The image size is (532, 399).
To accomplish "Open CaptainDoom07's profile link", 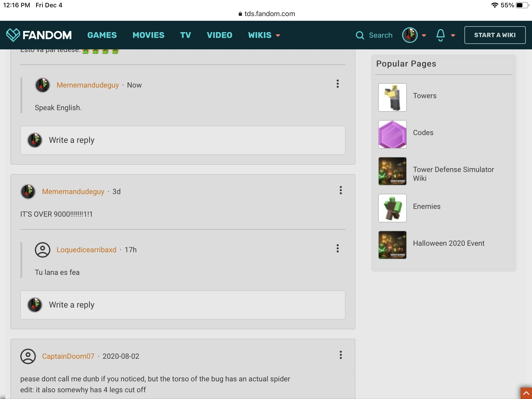I will [68, 356].
